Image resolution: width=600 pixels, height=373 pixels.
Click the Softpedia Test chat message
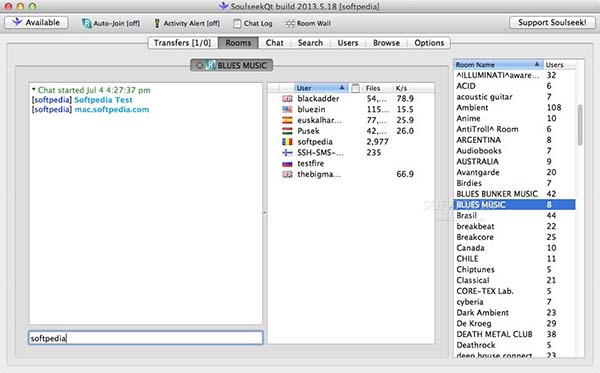(x=103, y=100)
